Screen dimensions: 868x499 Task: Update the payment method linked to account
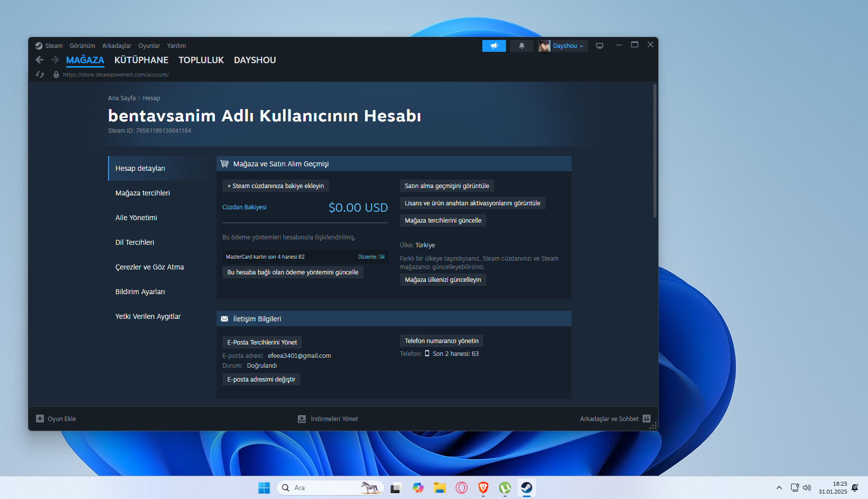tap(293, 272)
